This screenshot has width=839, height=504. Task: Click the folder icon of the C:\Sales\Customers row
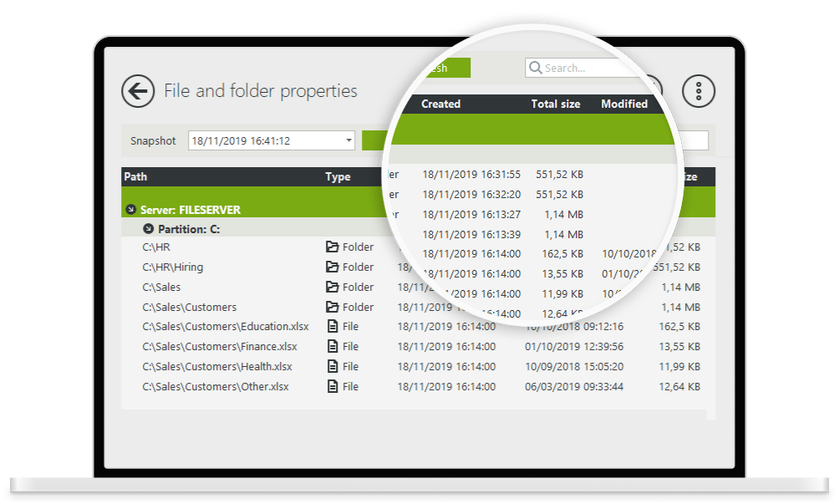coord(333,307)
